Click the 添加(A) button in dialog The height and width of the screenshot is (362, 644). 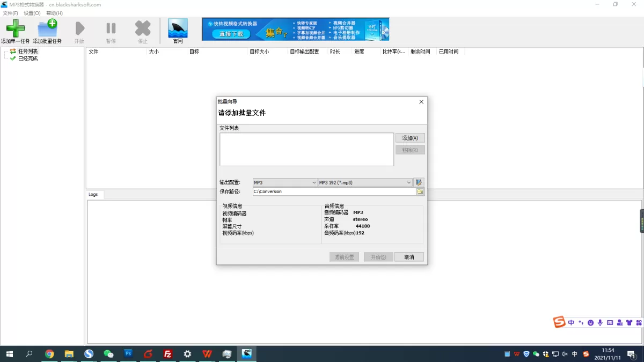(x=410, y=138)
